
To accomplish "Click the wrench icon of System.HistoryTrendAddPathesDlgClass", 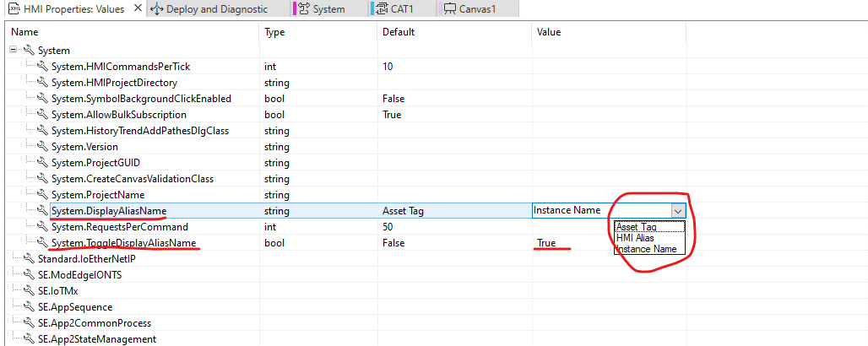I will 42,131.
